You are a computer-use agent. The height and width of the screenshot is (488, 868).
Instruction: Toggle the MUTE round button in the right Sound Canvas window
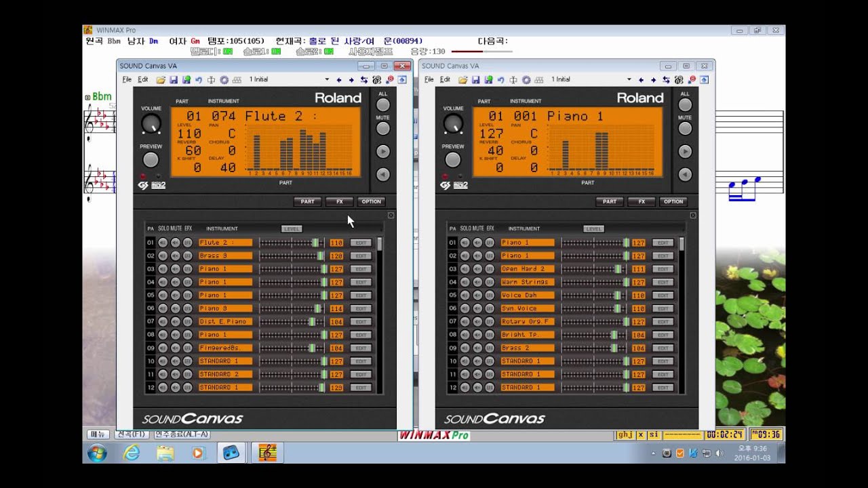pyautogui.click(x=686, y=128)
